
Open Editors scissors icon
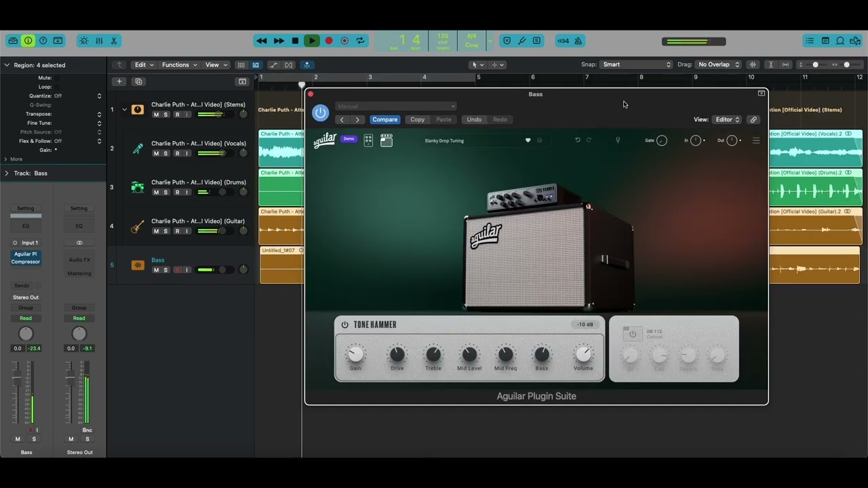pyautogui.click(x=114, y=41)
